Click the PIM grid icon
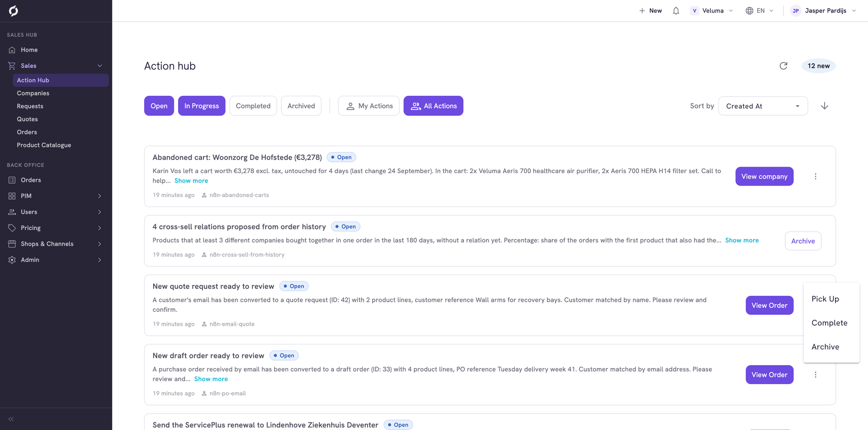Image resolution: width=868 pixels, height=430 pixels. point(12,196)
